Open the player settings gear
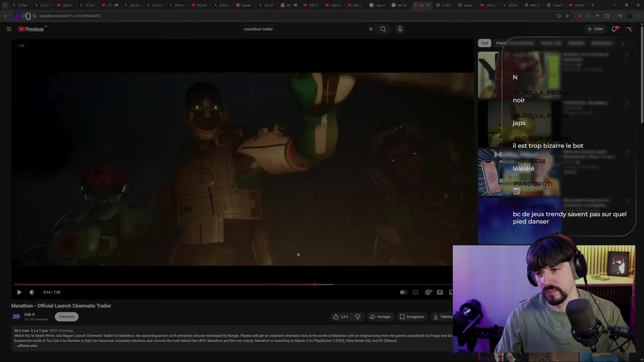 pos(428,292)
